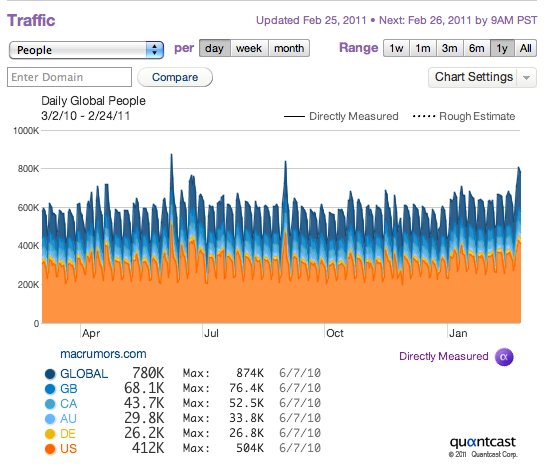545x470 pixels.
Task: Click the 800K y-axis label
Action: click(28, 169)
